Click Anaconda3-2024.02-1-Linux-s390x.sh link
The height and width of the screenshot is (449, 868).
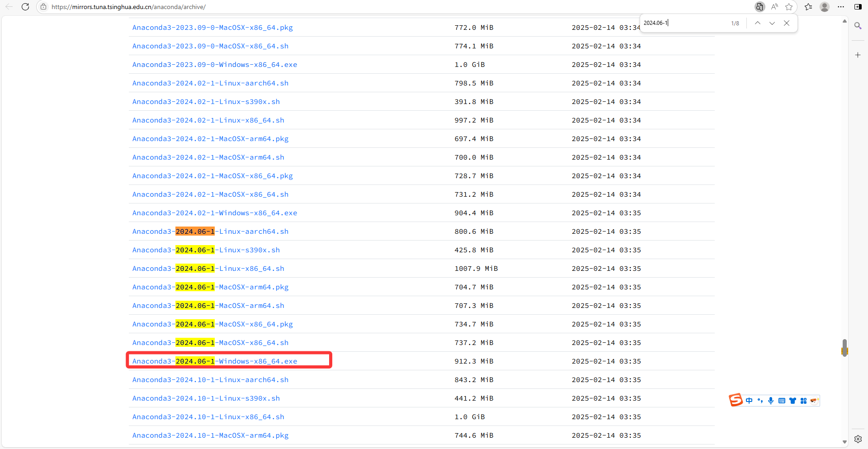pos(206,102)
